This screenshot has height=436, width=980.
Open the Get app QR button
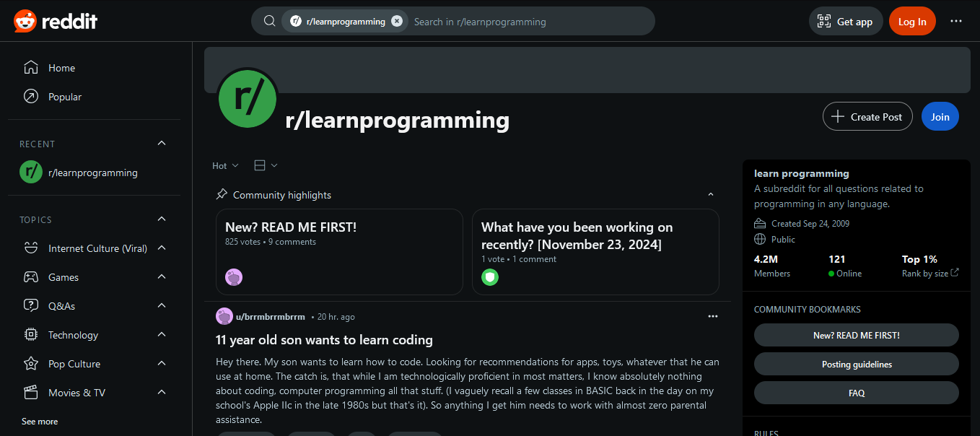pos(845,21)
